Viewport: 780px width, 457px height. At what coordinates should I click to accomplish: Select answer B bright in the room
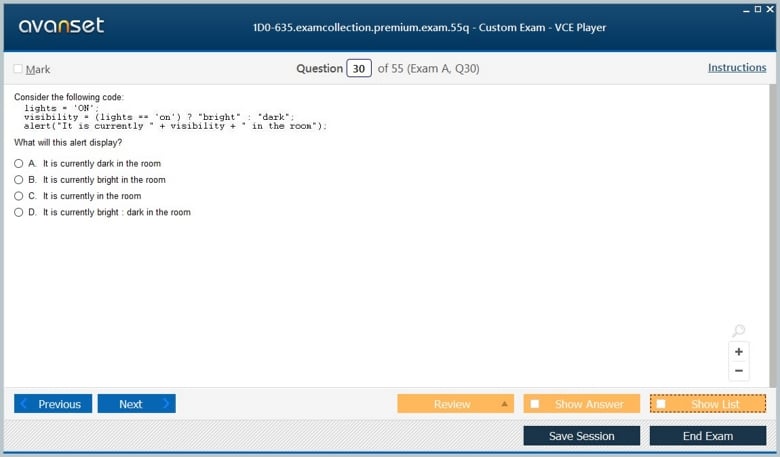18,180
